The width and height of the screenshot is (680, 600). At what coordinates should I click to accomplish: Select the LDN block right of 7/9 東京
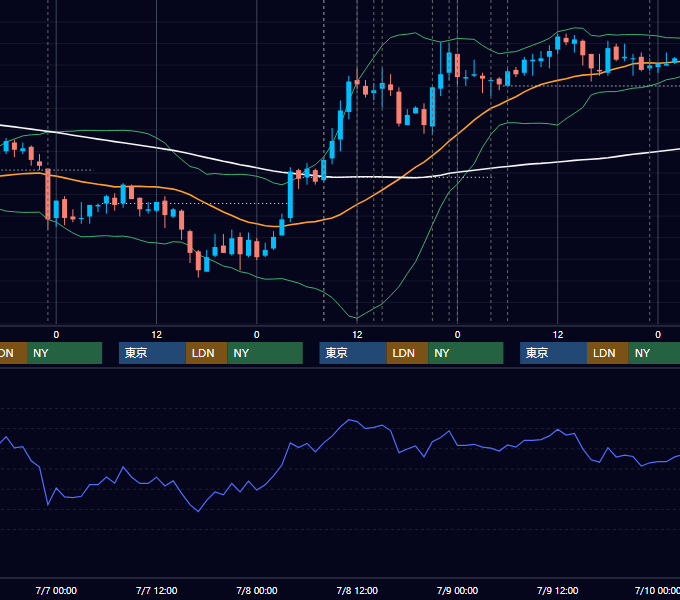coord(608,353)
